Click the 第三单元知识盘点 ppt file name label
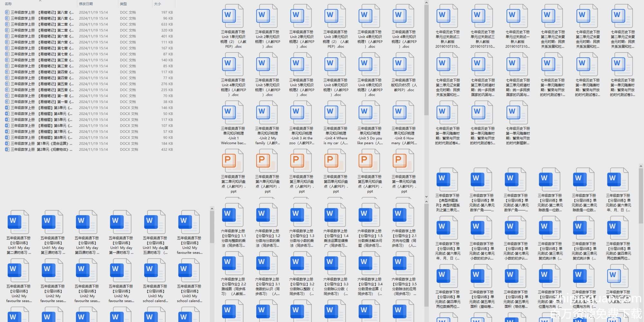 [x=301, y=184]
